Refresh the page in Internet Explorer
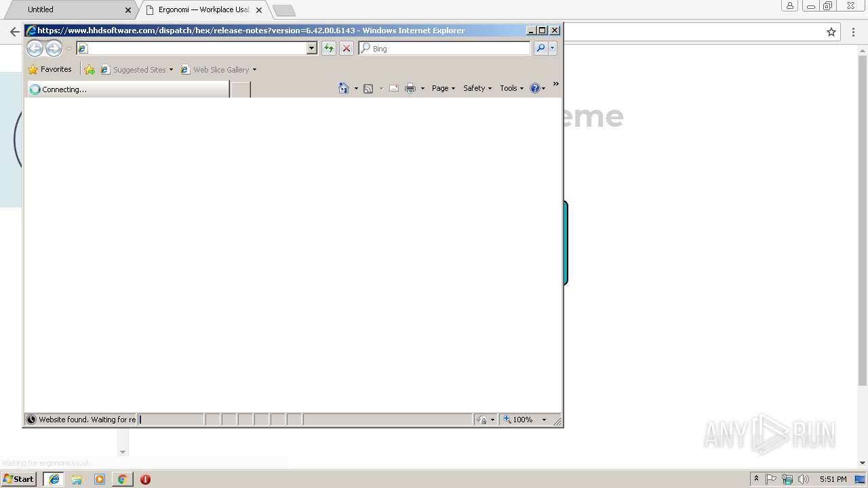This screenshot has height=488, width=868. 328,48
